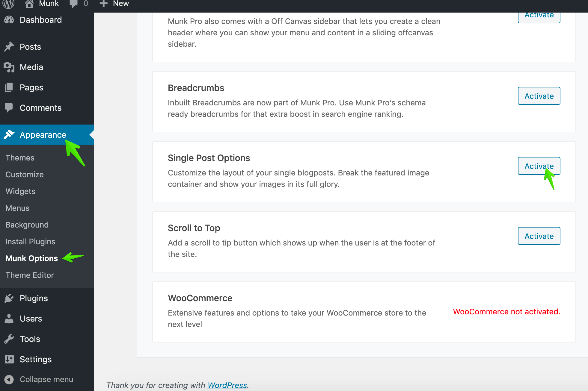The image size is (588, 391).
Task: Click the WordPress logo icon
Action: click(8, 4)
